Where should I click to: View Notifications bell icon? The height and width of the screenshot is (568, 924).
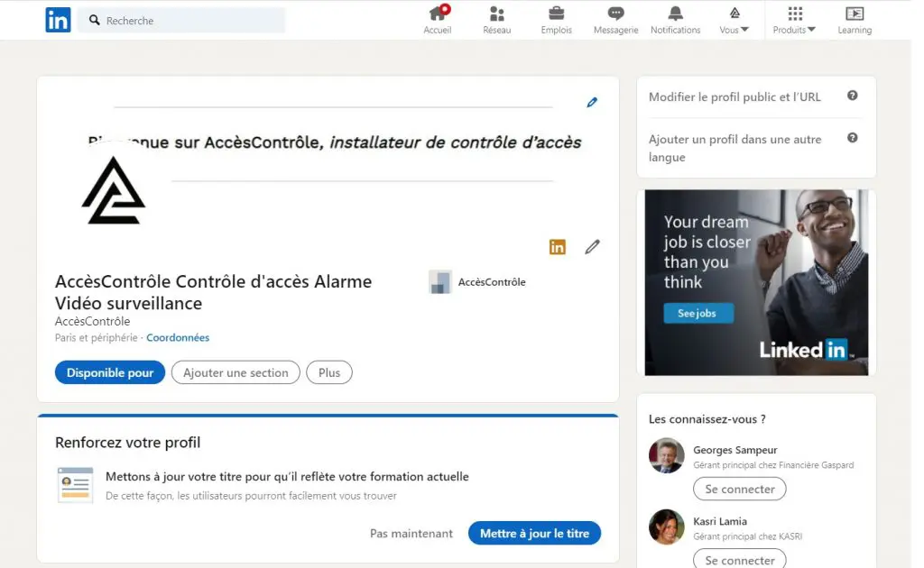[x=675, y=14]
